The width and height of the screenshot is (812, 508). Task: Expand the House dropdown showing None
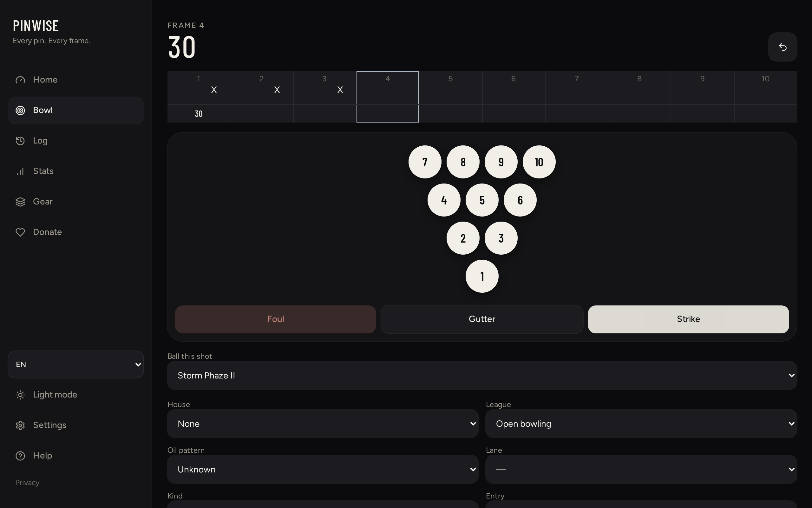[323, 424]
